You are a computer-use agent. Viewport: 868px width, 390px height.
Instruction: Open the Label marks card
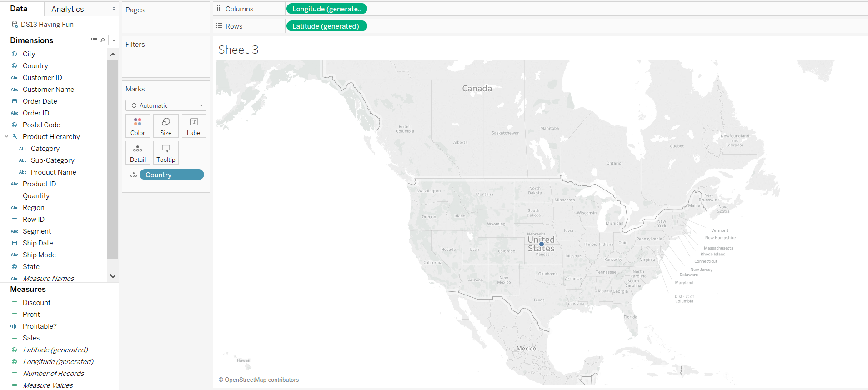click(194, 126)
